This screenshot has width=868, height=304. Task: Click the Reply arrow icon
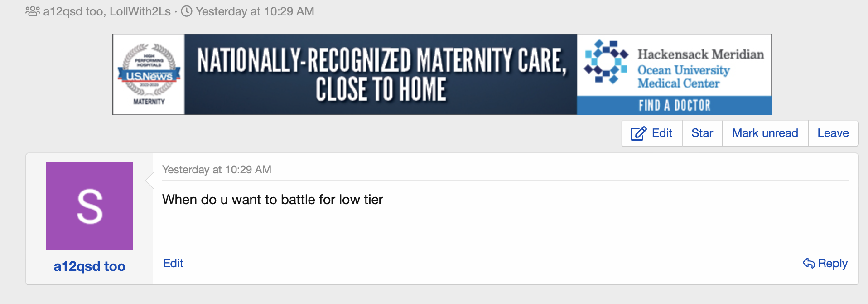click(x=809, y=263)
